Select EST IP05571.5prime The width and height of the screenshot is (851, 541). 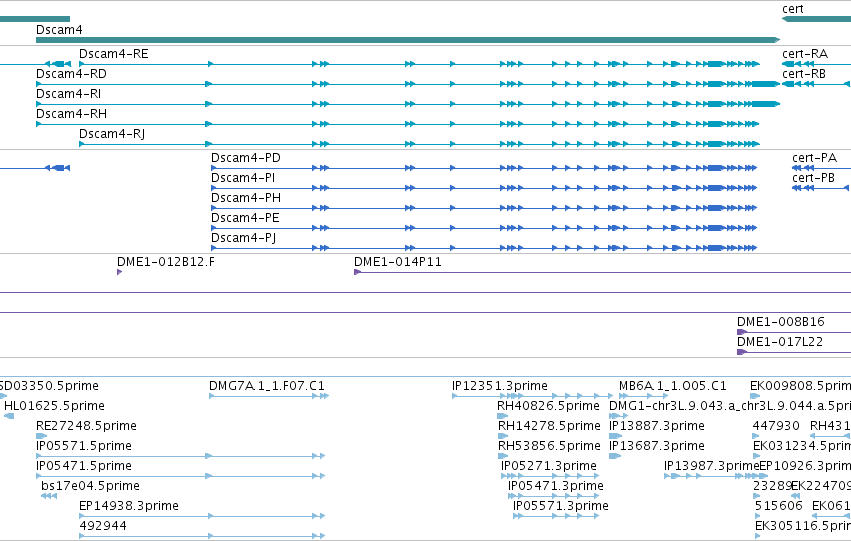point(84,446)
